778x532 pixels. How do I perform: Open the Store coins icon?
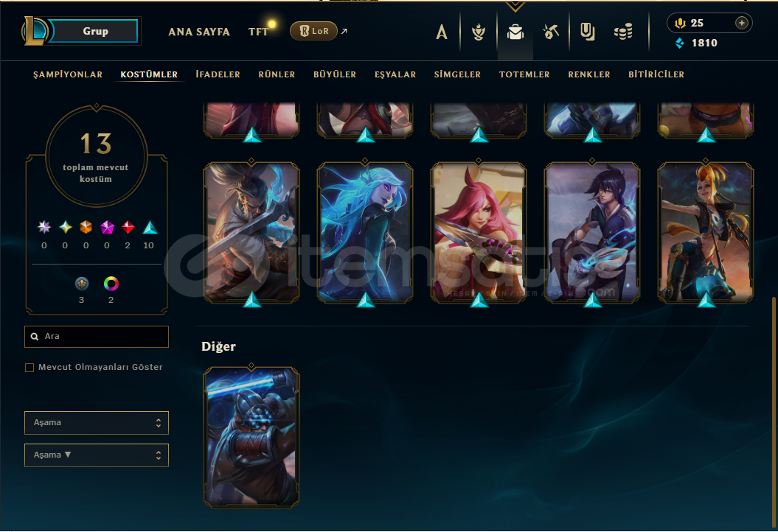pos(623,32)
